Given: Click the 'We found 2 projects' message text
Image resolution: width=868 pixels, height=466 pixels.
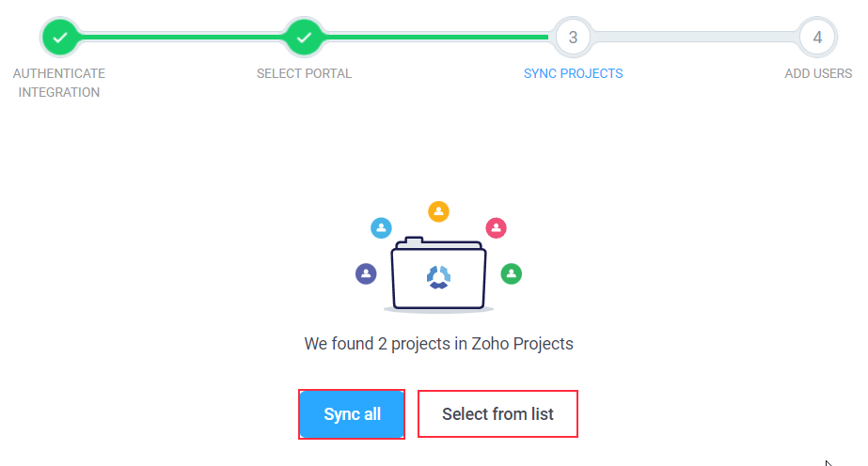Looking at the screenshot, I should pos(438,344).
